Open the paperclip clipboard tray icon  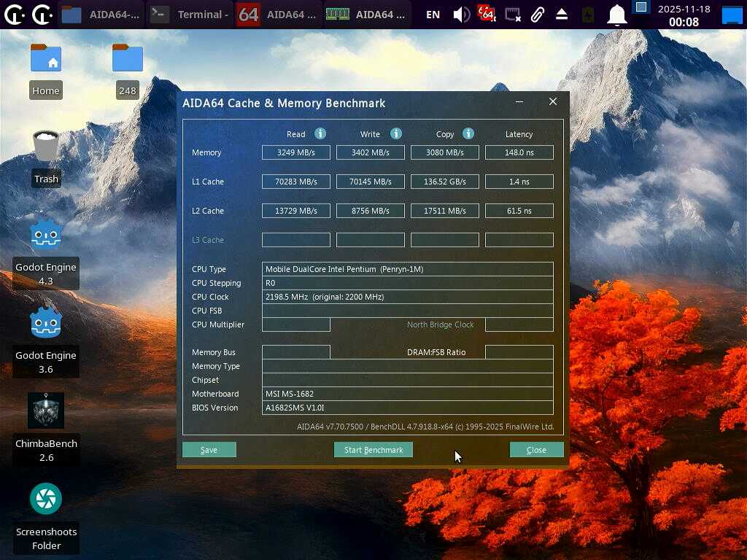pyautogui.click(x=538, y=15)
